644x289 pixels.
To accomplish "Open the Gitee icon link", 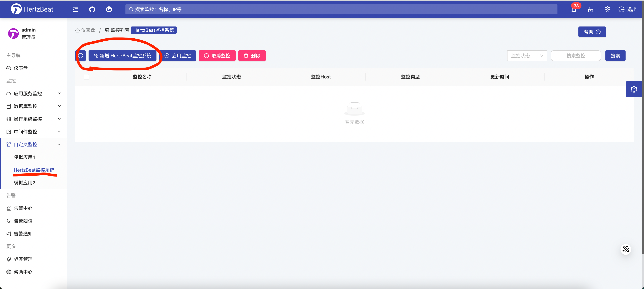I will click(109, 10).
